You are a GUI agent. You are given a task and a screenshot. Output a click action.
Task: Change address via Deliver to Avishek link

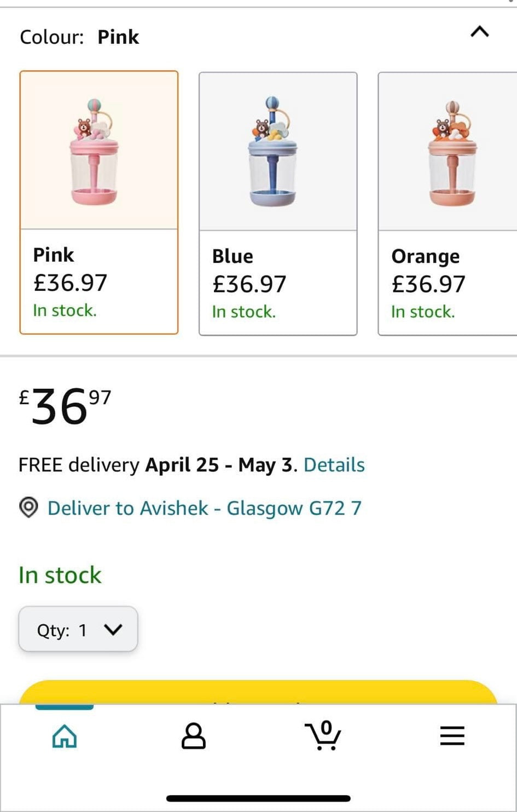(204, 508)
